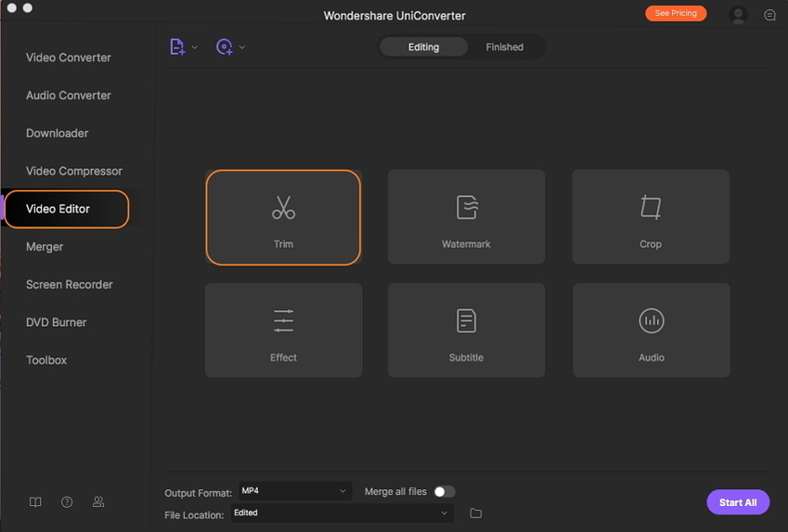Open the file location folder icon
Viewport: 788px width, 532px height.
tap(476, 513)
